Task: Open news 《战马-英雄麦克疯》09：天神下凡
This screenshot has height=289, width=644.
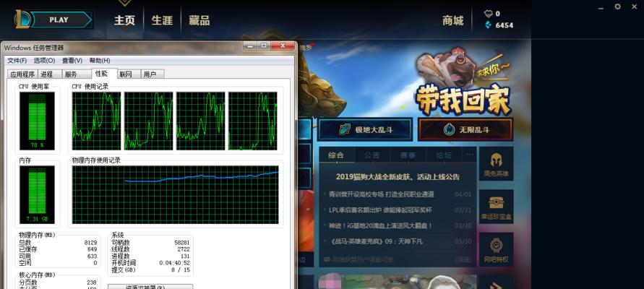Action: click(375, 241)
